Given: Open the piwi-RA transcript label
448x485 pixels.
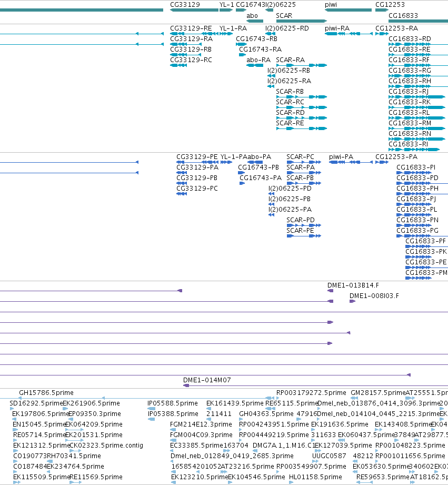Looking at the screenshot, I should [337, 28].
